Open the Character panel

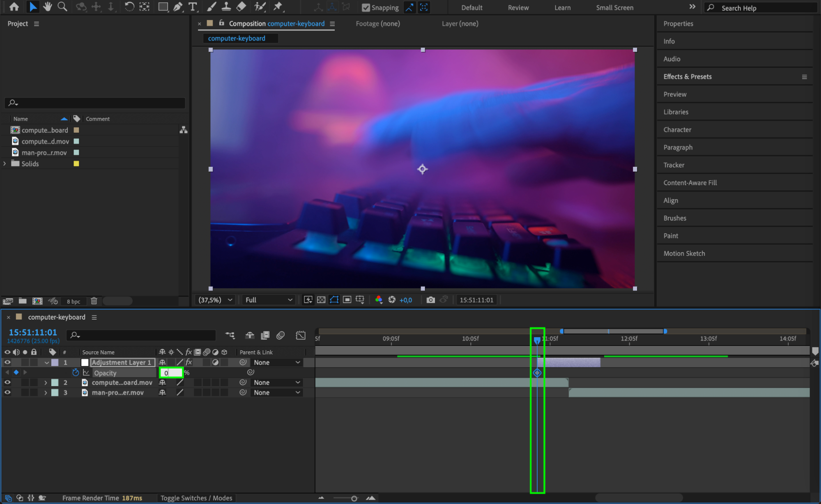(x=677, y=129)
